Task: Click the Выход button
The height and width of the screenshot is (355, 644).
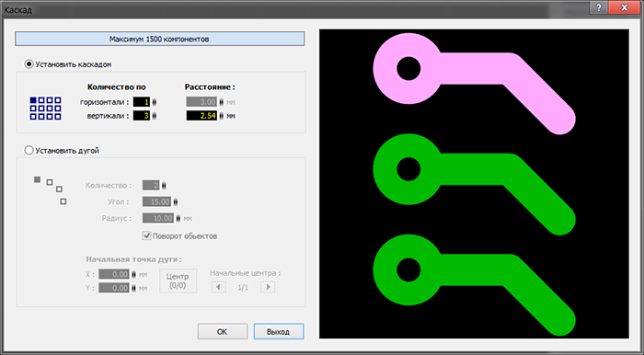Action: tap(279, 332)
